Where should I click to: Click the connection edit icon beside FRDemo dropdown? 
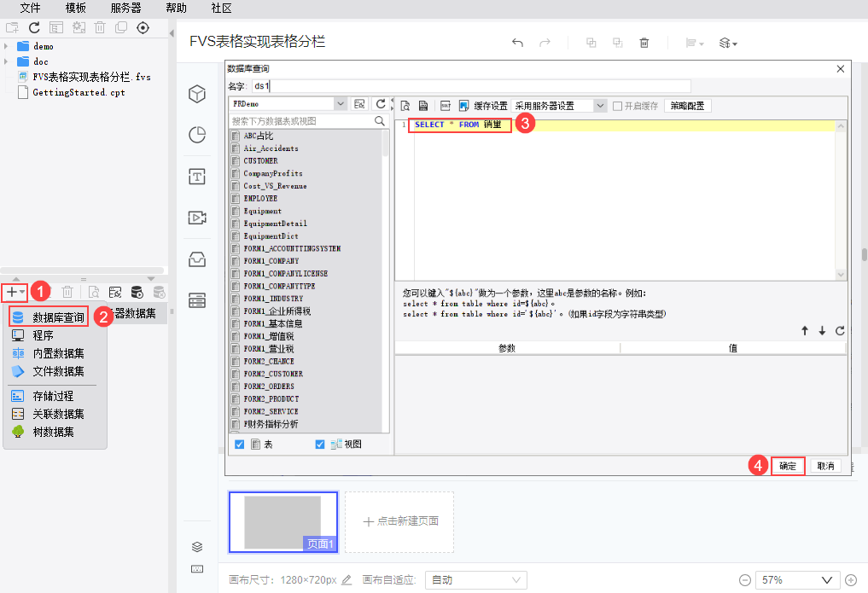tap(360, 103)
